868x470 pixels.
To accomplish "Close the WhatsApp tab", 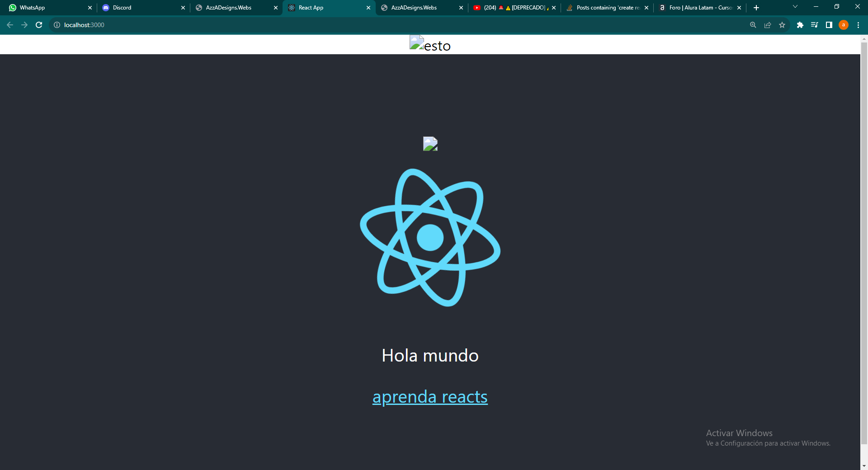I will tap(90, 8).
